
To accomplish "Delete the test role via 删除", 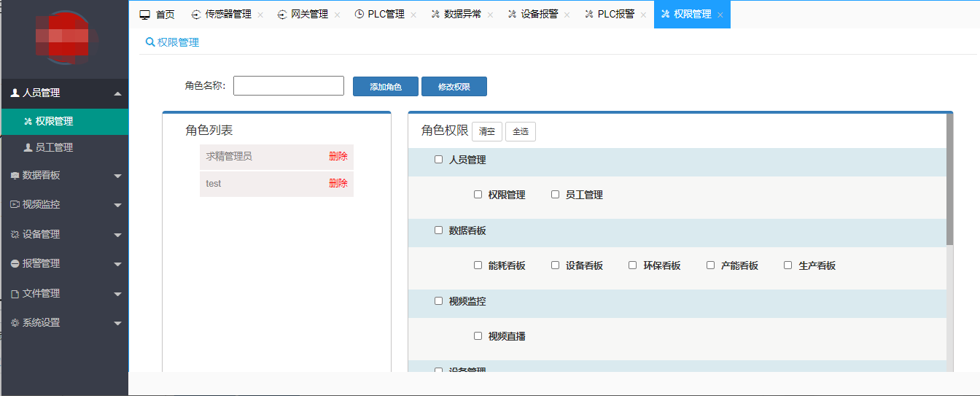I will pyautogui.click(x=338, y=184).
